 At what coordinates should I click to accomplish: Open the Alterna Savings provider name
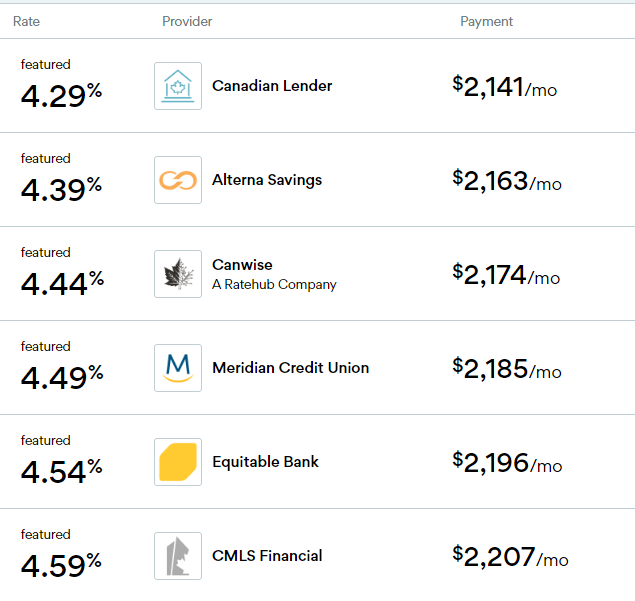pyautogui.click(x=267, y=180)
